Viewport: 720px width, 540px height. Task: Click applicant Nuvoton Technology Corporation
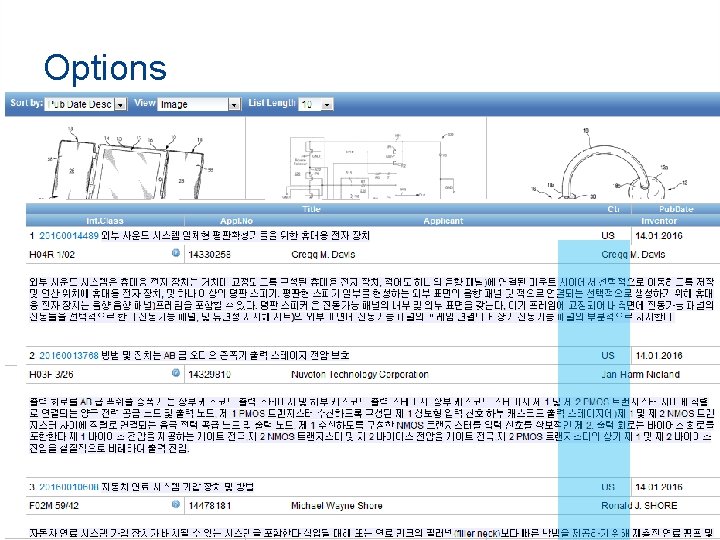coord(360,374)
